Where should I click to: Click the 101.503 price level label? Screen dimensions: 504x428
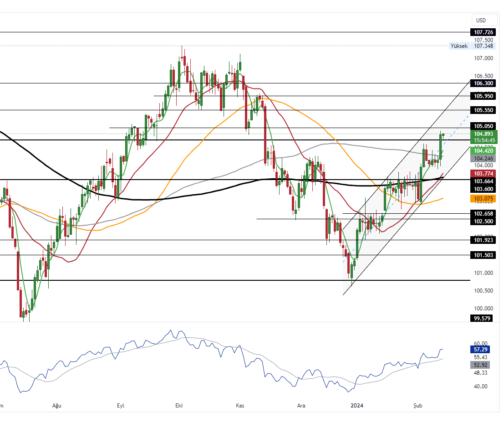point(484,255)
